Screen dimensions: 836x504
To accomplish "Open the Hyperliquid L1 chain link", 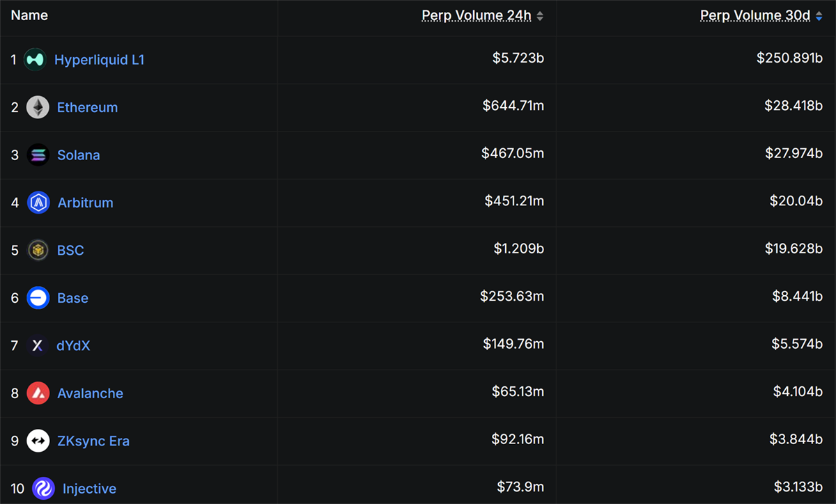I will point(99,60).
